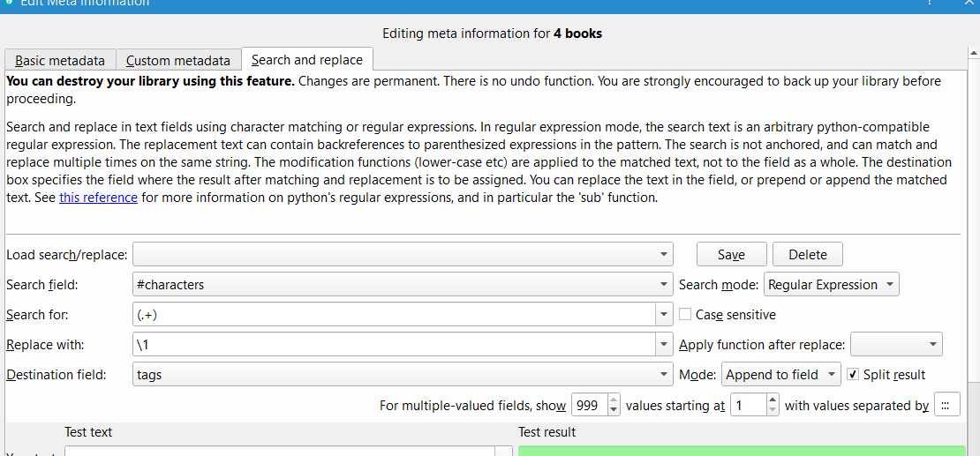Open 'this reference' regex documentation link
This screenshot has width=980, height=456.
[x=98, y=198]
